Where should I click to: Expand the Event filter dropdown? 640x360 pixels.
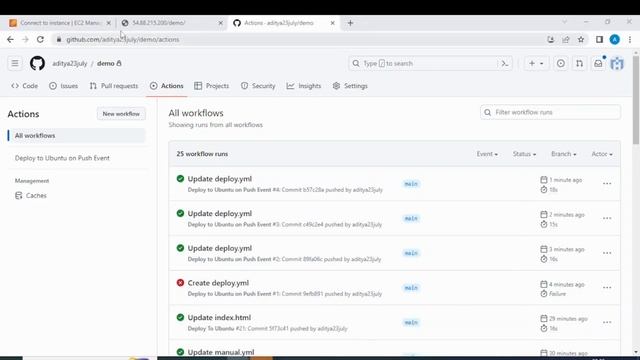pos(487,154)
